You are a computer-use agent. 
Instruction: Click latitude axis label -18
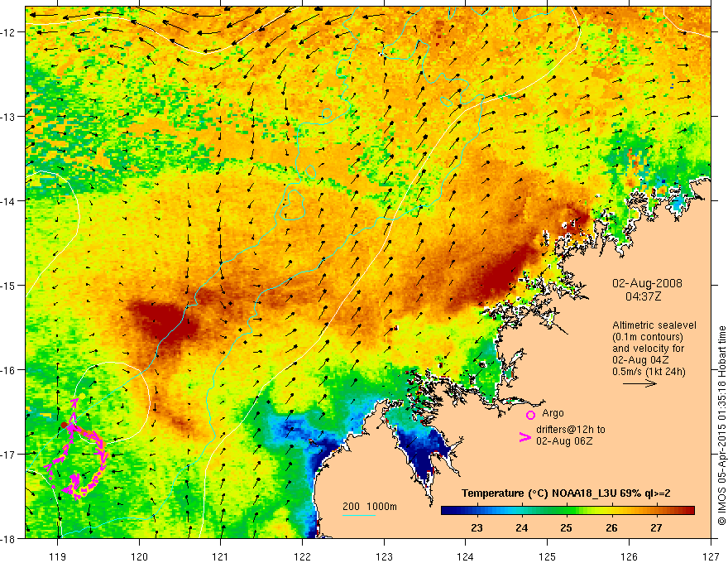(x=9, y=538)
